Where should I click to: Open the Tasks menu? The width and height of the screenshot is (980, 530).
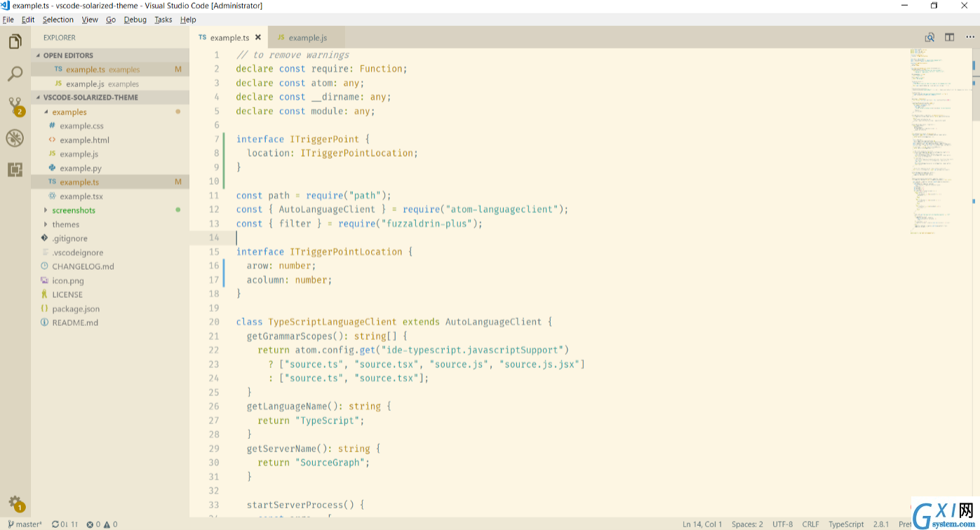point(163,20)
